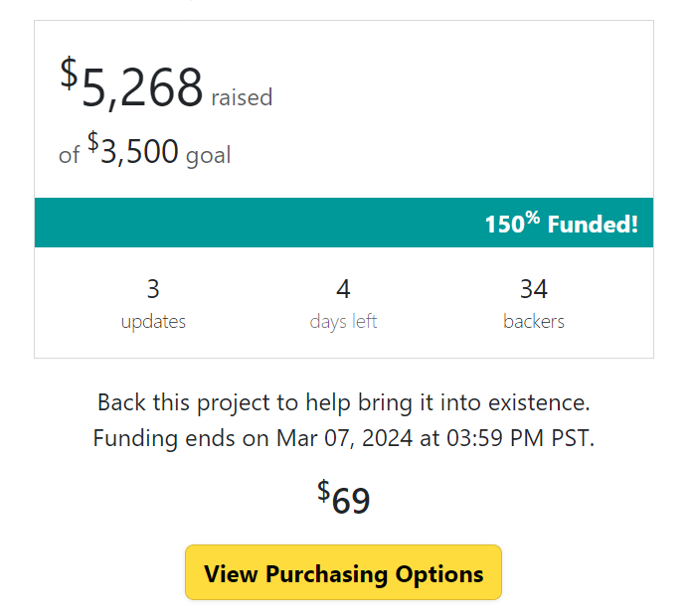Click the 150% Funded! label
Viewport: 690px width, 616px height.
pyautogui.click(x=561, y=224)
